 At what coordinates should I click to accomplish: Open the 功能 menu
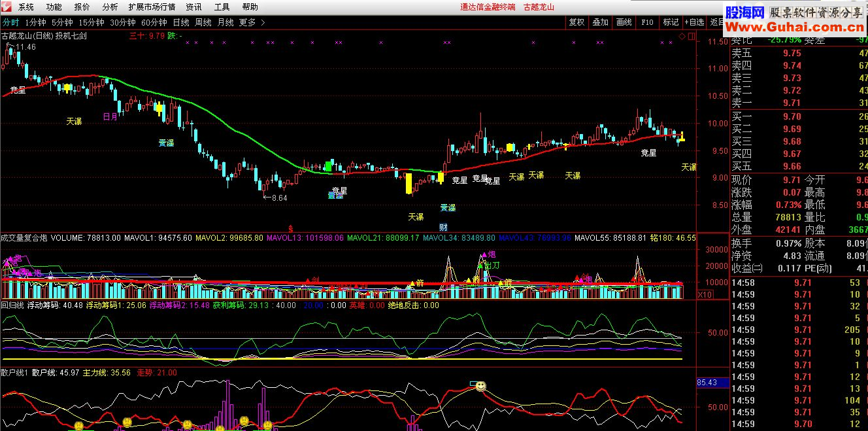[x=54, y=7]
